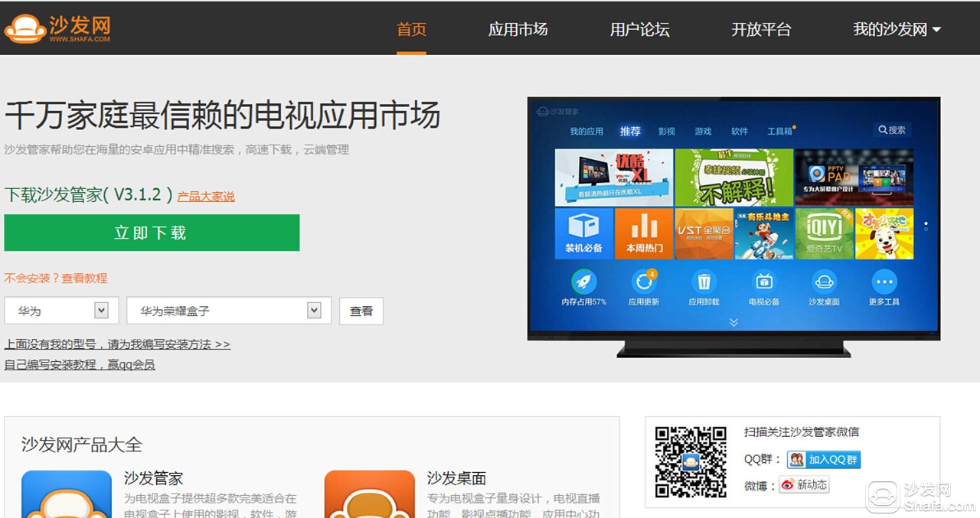Screen dimensions: 980x518
Task: Open the 用户论坛 nav item
Action: pos(639,29)
